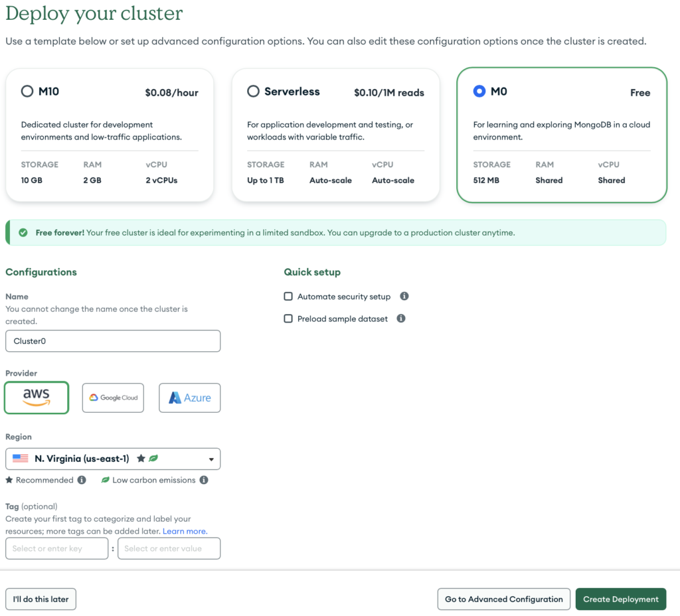Open the tag value selector field
680x616 pixels.
click(x=169, y=548)
